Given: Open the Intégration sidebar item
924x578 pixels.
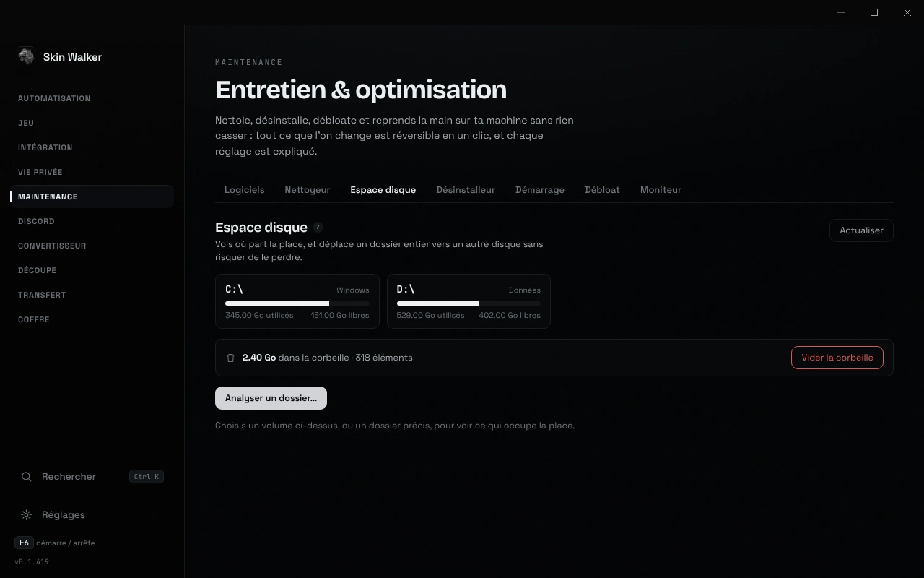Looking at the screenshot, I should [x=92, y=147].
